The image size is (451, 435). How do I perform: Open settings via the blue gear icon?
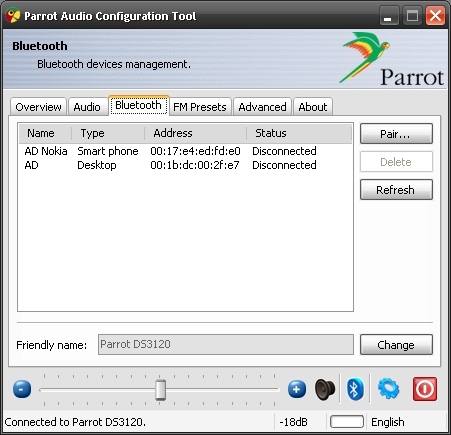click(x=388, y=389)
